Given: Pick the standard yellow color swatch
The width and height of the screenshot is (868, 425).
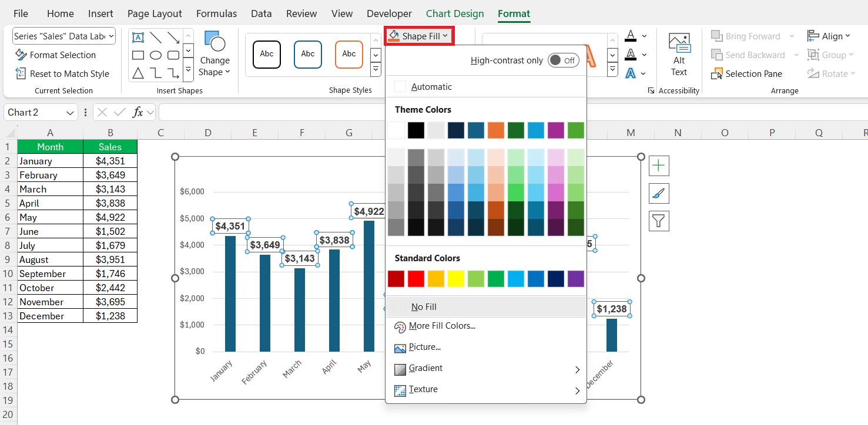Looking at the screenshot, I should point(456,279).
